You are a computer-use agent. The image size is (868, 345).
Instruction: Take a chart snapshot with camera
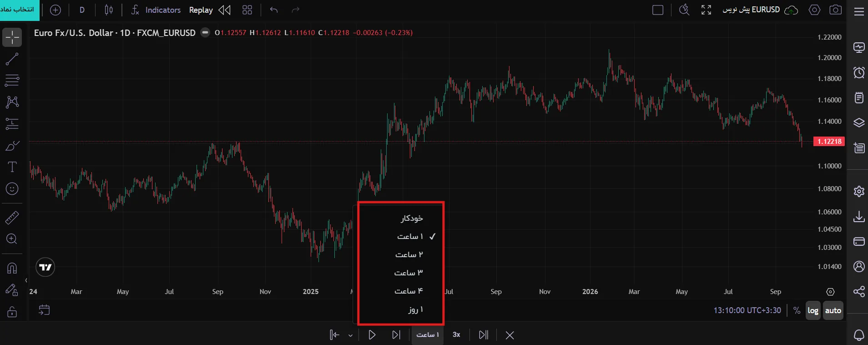pyautogui.click(x=836, y=10)
